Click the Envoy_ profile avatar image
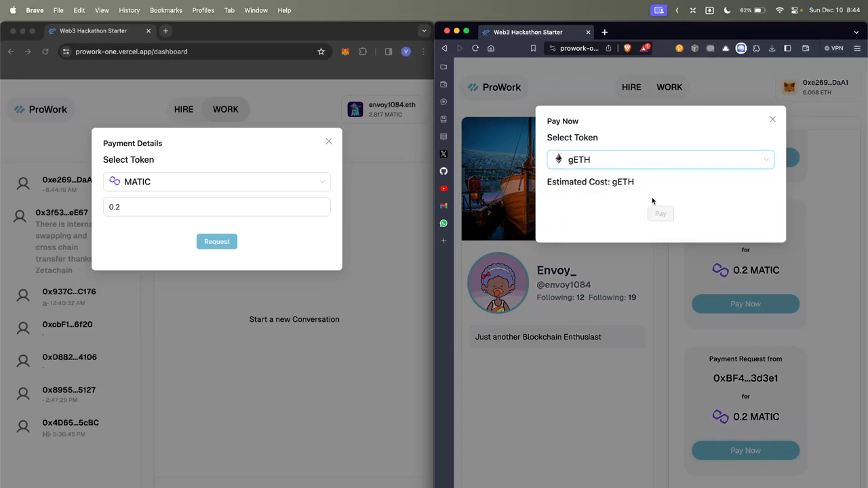This screenshot has height=488, width=868. click(498, 283)
